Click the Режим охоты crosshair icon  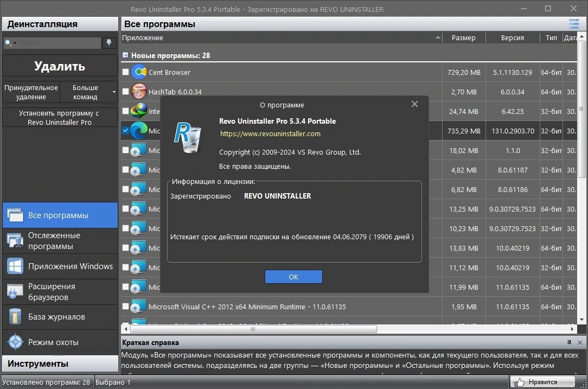pos(15,342)
